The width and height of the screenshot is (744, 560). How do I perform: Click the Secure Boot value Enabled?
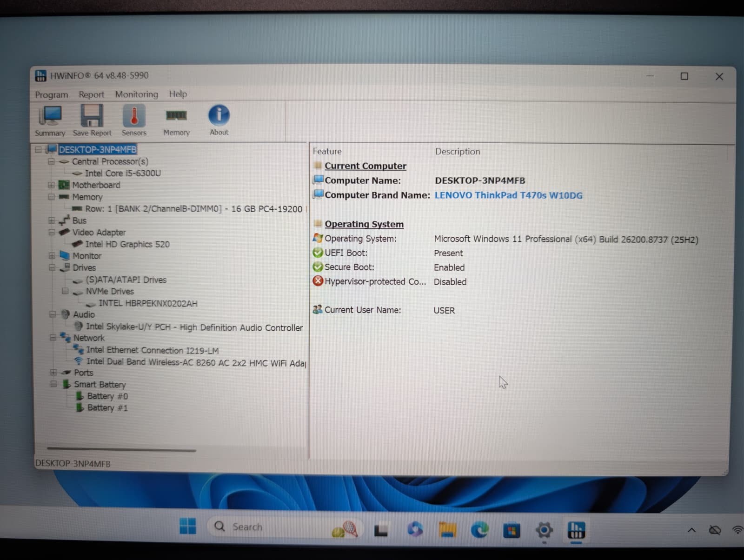pyautogui.click(x=449, y=267)
